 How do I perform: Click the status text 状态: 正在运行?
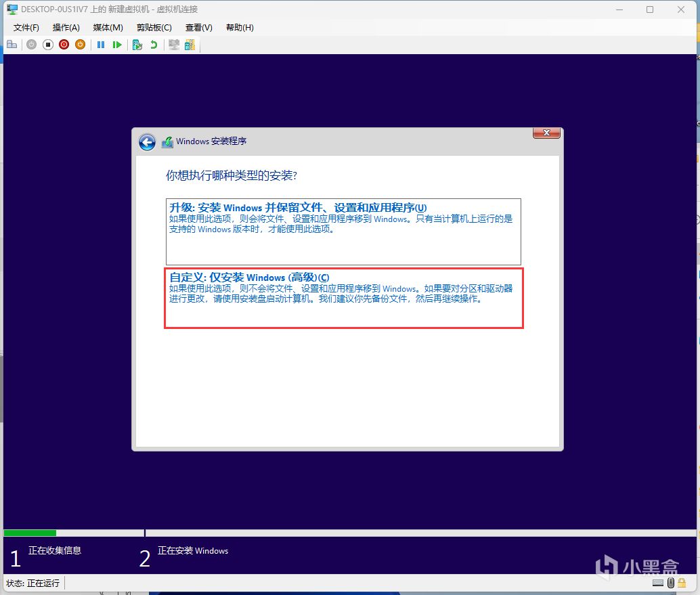33,583
